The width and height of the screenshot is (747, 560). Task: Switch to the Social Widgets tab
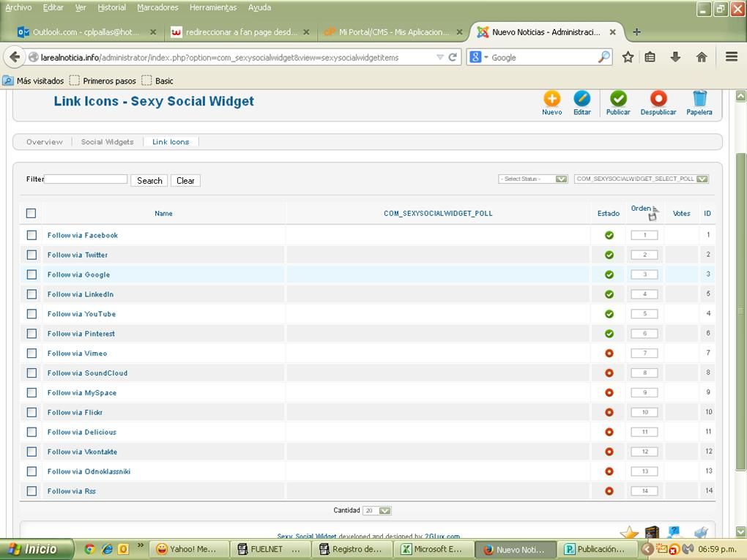pos(107,142)
